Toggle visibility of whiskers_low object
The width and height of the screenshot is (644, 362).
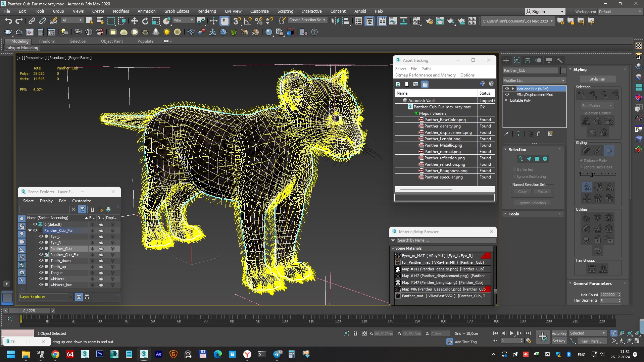41,285
